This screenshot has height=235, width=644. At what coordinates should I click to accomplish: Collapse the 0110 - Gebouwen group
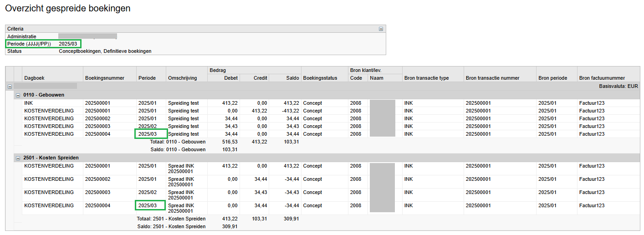(x=18, y=95)
